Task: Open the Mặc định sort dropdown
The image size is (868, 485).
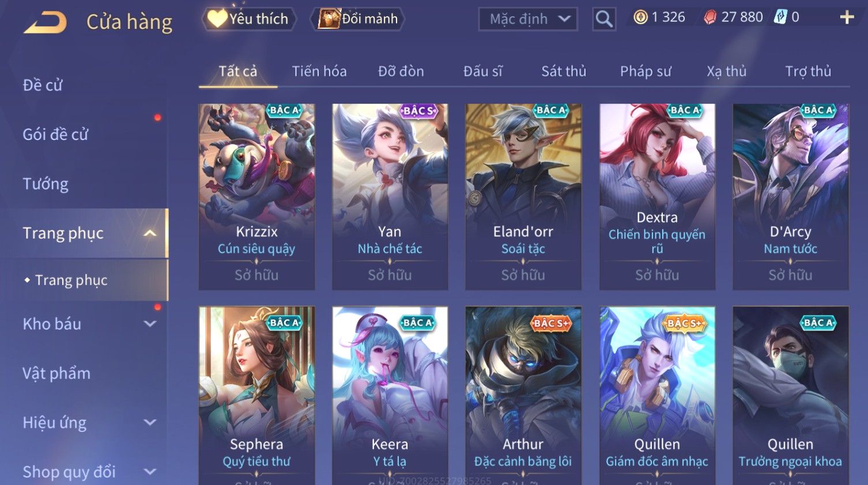Action: click(529, 19)
